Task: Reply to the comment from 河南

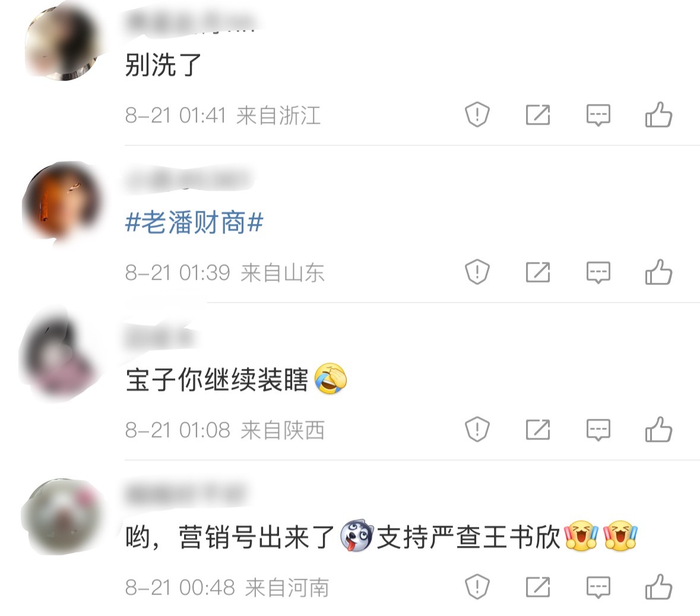Action: coord(598,587)
